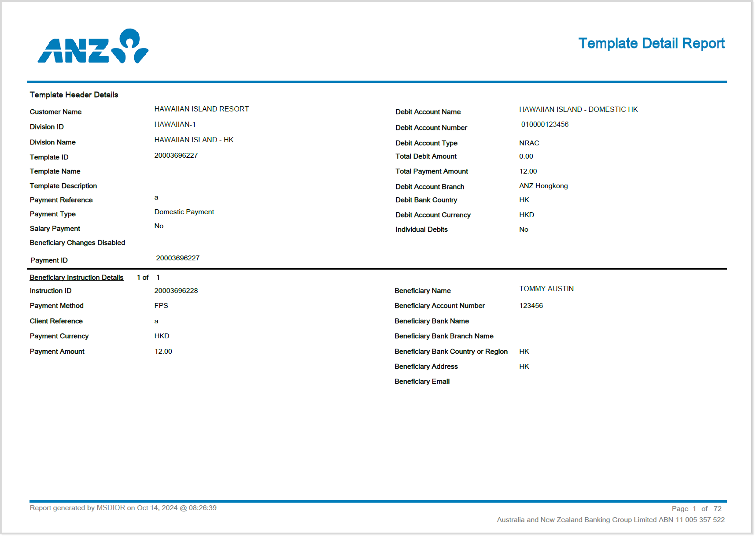756x537 pixels.
Task: Click the ANZ logo
Action: tap(93, 47)
